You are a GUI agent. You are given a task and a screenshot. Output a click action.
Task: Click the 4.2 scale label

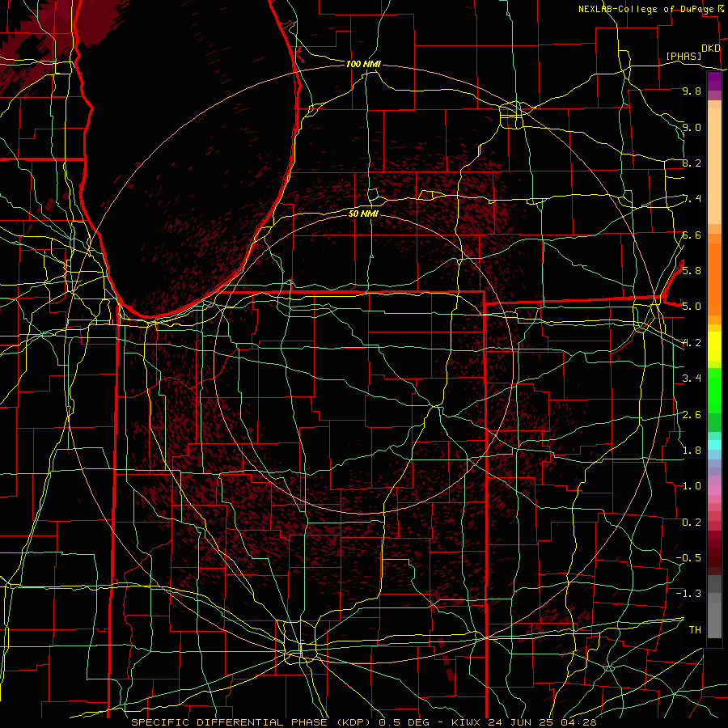[x=692, y=343]
